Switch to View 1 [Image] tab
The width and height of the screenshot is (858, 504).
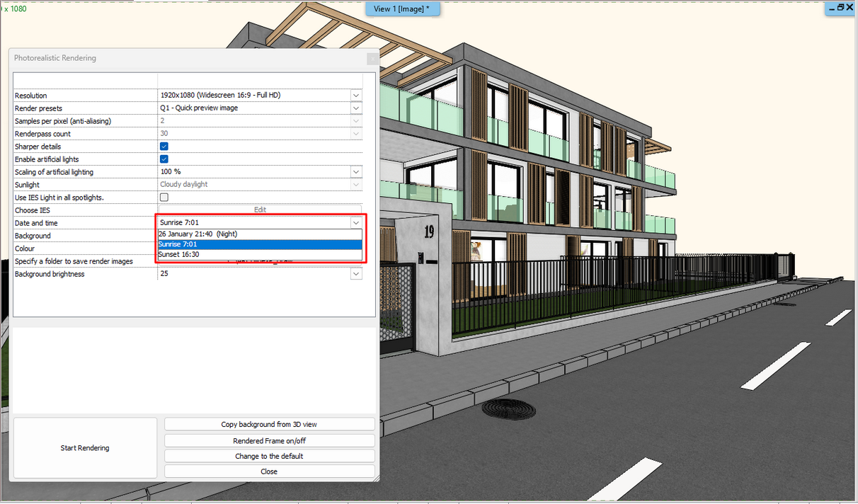pos(402,8)
